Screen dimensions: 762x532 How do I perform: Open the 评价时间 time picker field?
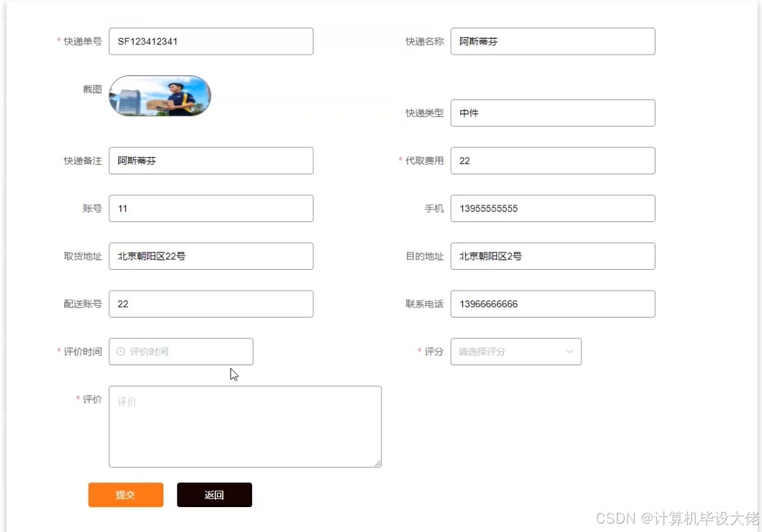click(181, 351)
